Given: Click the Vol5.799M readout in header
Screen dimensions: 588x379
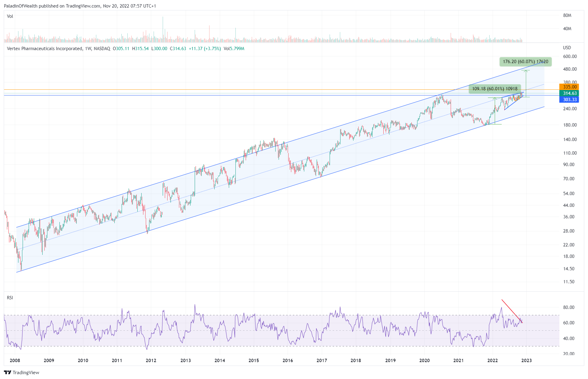Looking at the screenshot, I should click(x=234, y=49).
